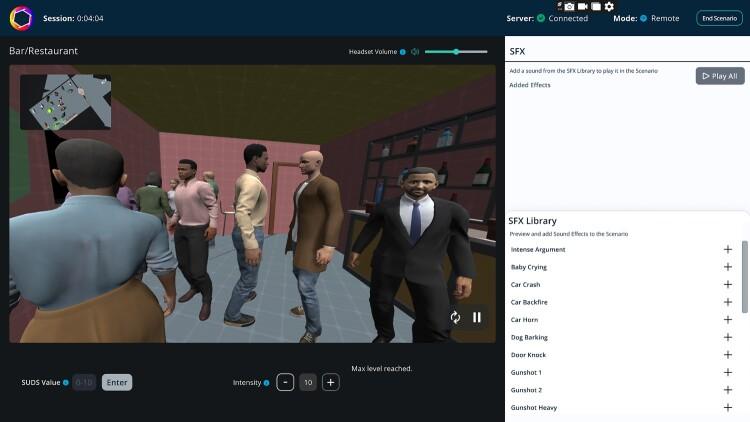Click Enter to submit SUDS value
Image resolution: width=750 pixels, height=422 pixels.
pos(117,382)
